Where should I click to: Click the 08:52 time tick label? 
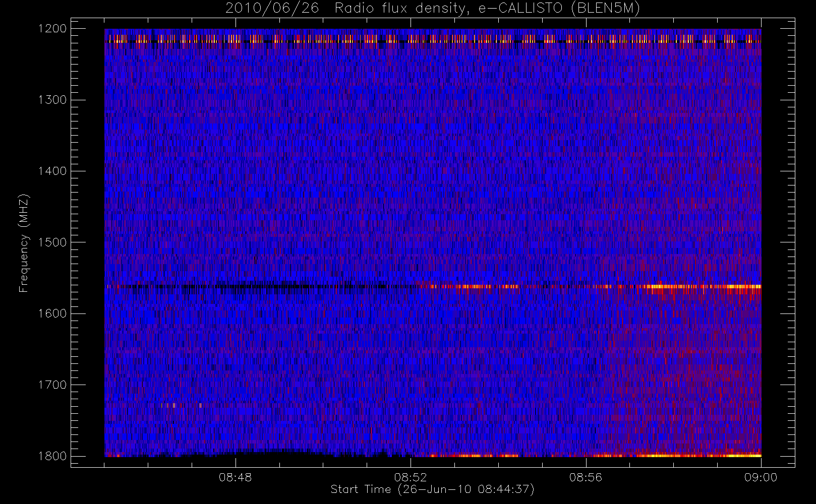[411, 477]
